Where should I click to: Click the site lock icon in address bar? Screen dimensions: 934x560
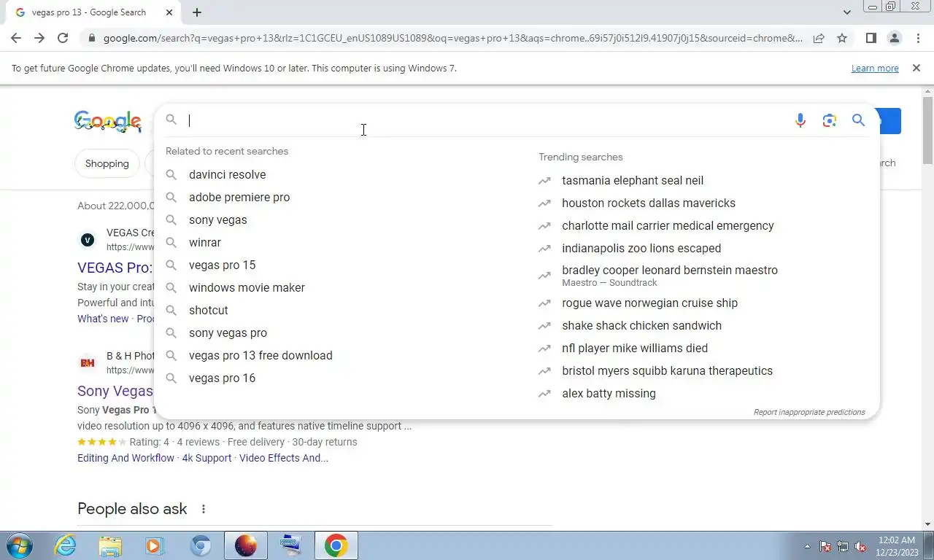(90, 38)
